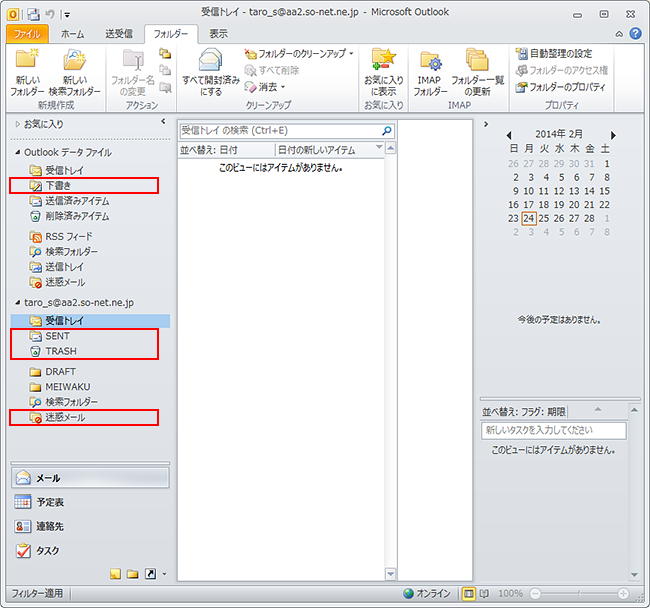Open the Help question mark icon
This screenshot has width=650, height=608.
pyautogui.click(x=636, y=33)
